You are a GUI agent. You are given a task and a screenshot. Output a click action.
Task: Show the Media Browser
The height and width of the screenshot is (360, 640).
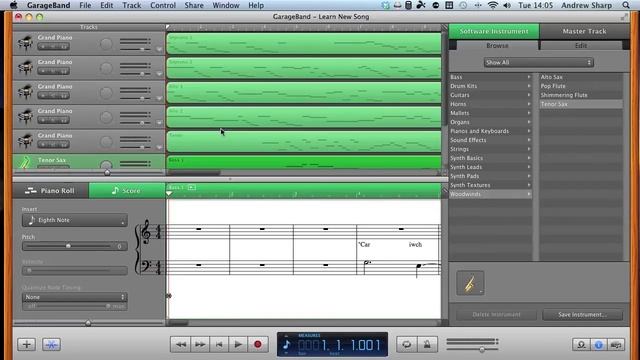(616, 345)
